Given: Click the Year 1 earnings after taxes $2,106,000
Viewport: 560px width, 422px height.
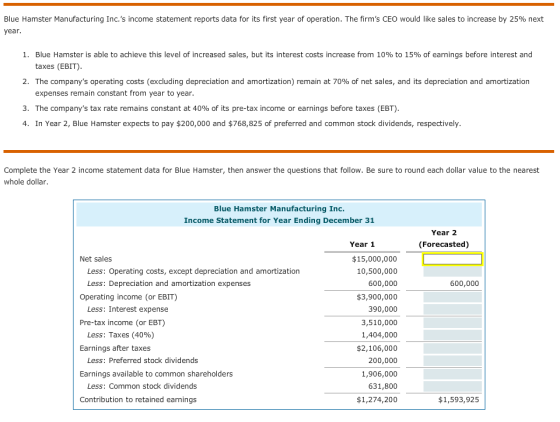Looking at the screenshot, I should tap(377, 348).
